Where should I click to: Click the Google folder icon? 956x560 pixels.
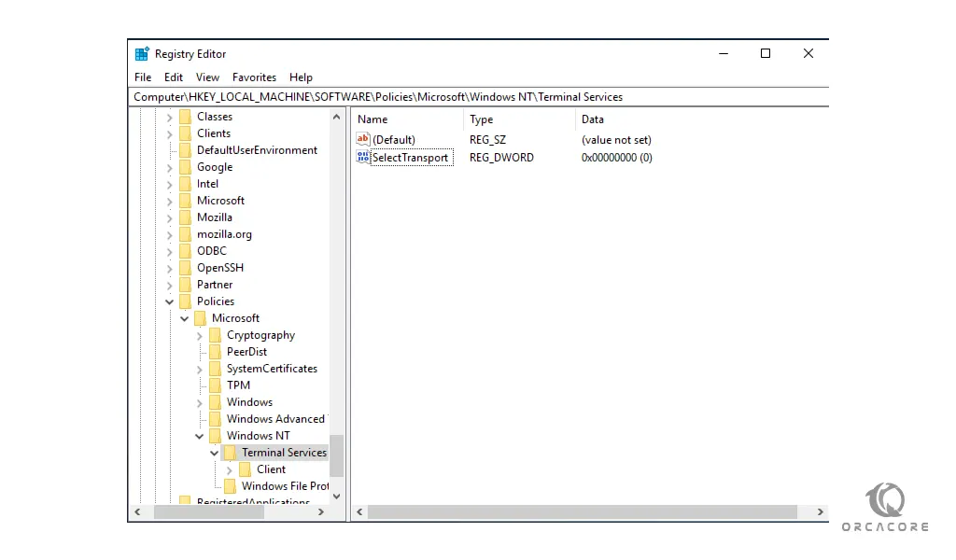point(186,167)
